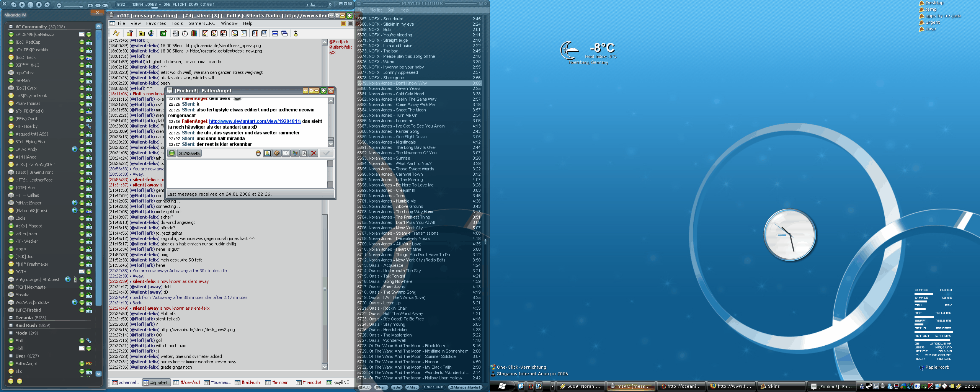Switch to -psyBNC tab in mIRC
This screenshot has width=980, height=392.
point(338,382)
